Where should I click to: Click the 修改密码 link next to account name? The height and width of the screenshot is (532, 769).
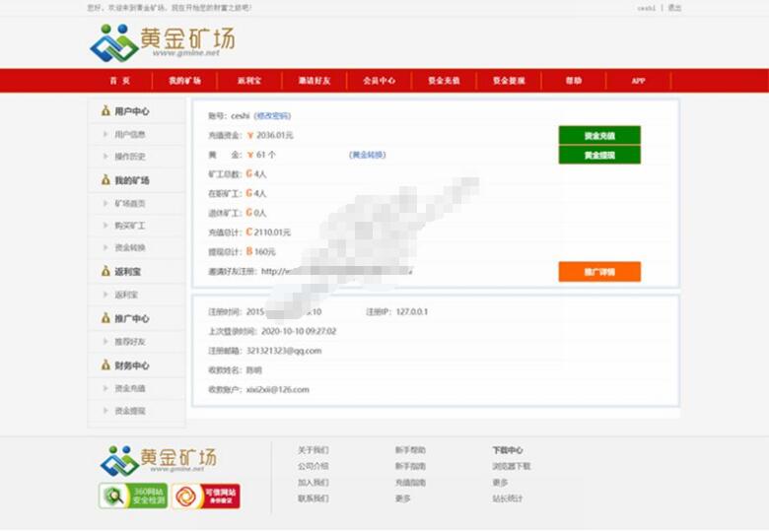click(x=272, y=115)
